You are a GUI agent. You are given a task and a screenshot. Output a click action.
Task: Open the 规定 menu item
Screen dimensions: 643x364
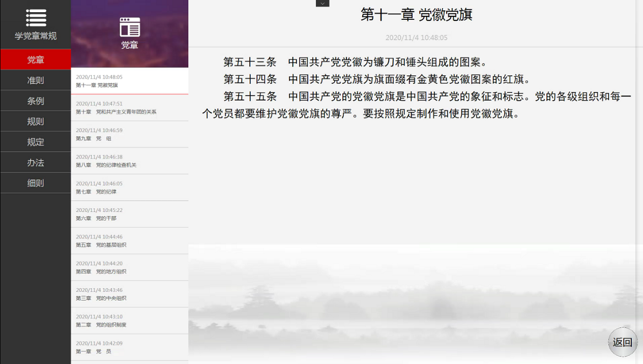36,142
